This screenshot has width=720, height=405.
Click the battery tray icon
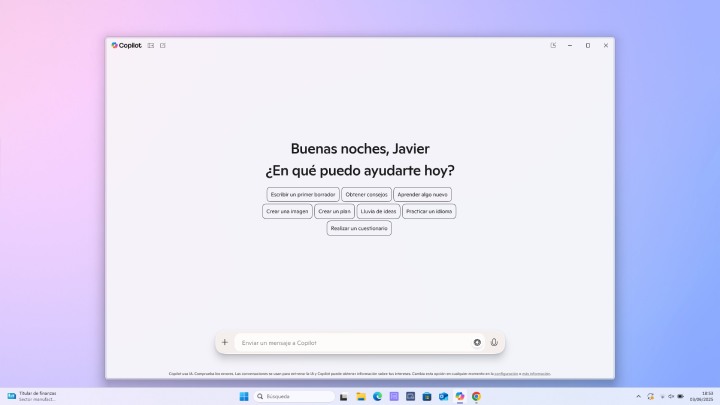click(681, 396)
